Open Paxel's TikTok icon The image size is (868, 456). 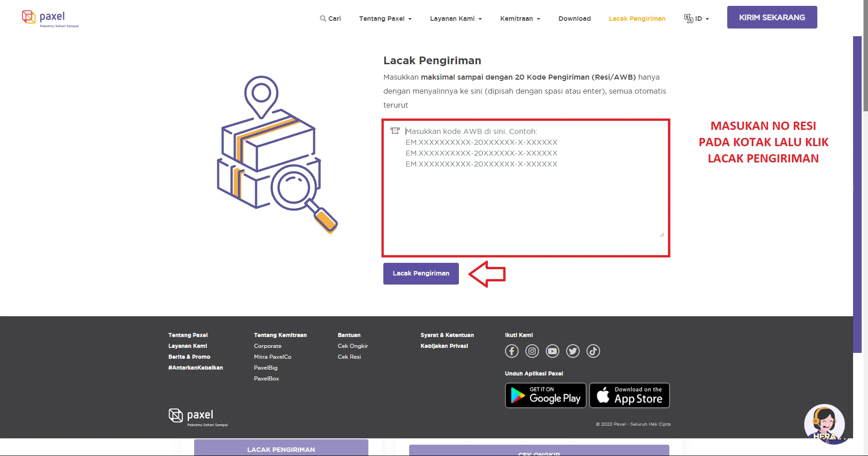click(x=593, y=351)
